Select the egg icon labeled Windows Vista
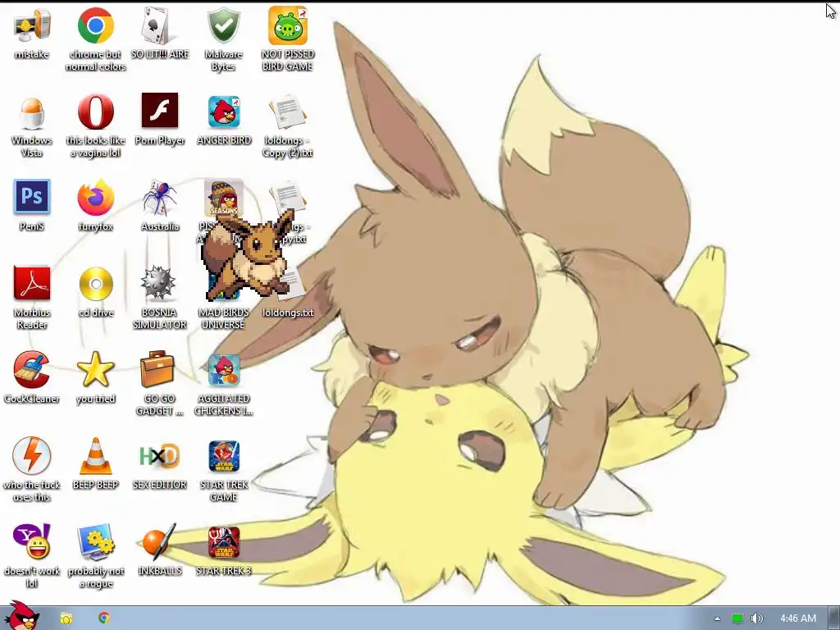The image size is (840, 630). click(32, 112)
